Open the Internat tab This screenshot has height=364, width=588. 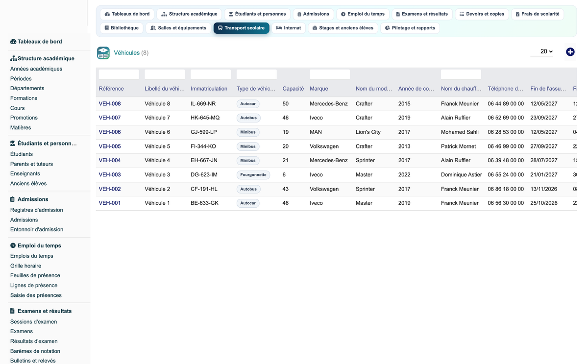[x=289, y=28]
